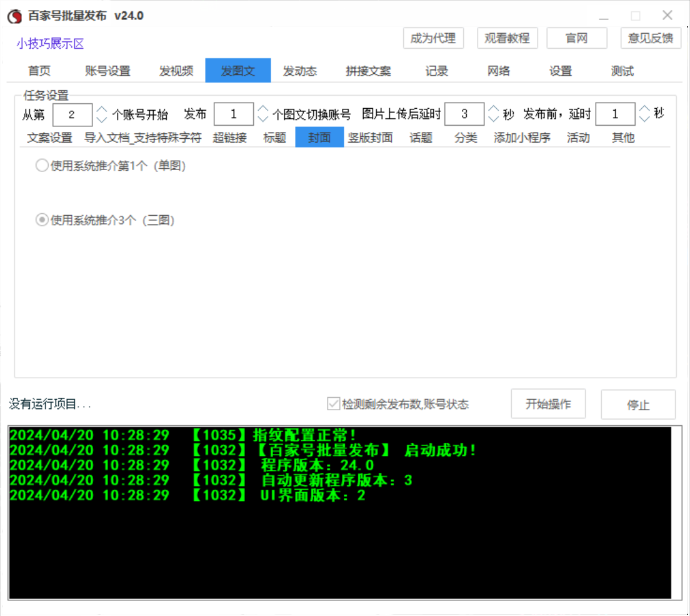Click the 成为代理 button
Image resolution: width=690 pixels, height=616 pixels.
(433, 38)
